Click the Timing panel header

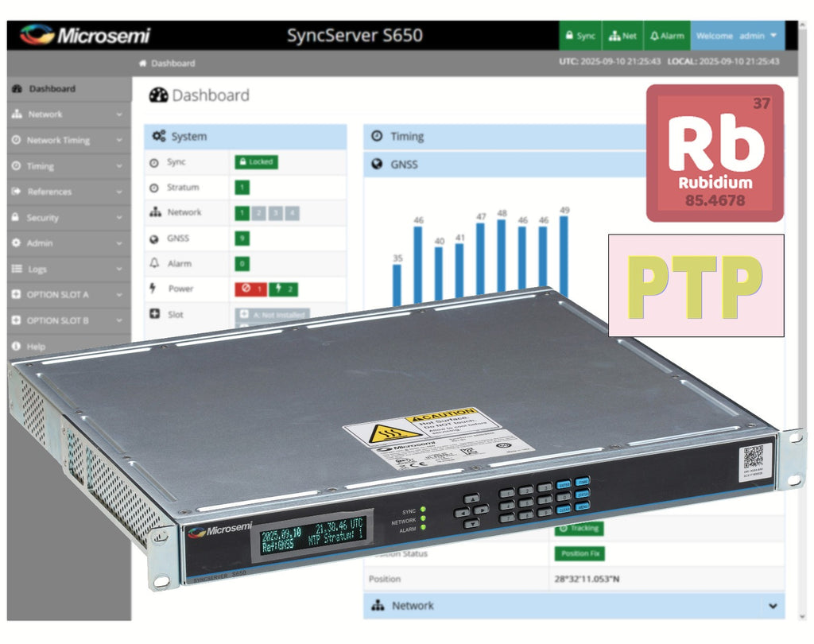pyautogui.click(x=506, y=137)
